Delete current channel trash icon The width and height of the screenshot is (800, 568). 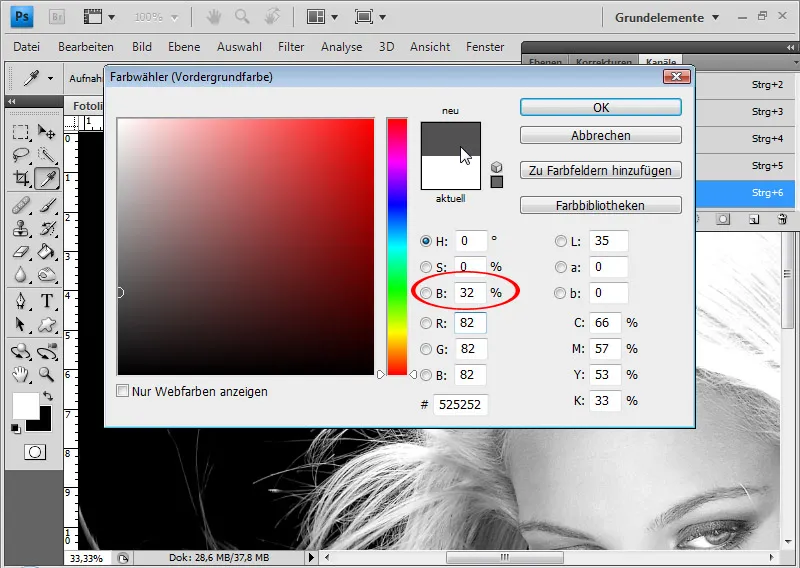782,219
